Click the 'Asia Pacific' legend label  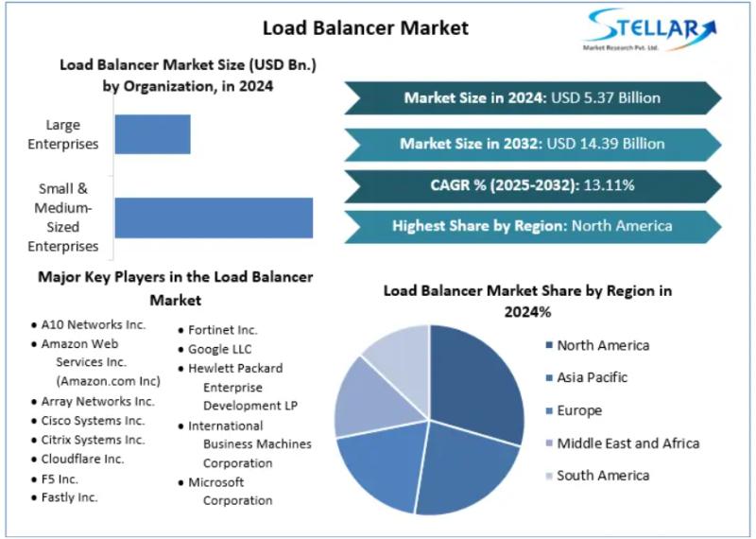[x=593, y=377]
